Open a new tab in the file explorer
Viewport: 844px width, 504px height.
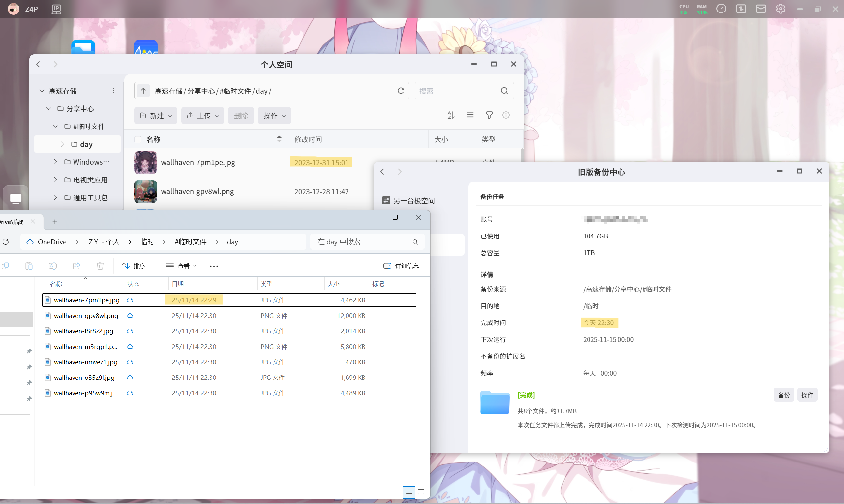pyautogui.click(x=54, y=221)
